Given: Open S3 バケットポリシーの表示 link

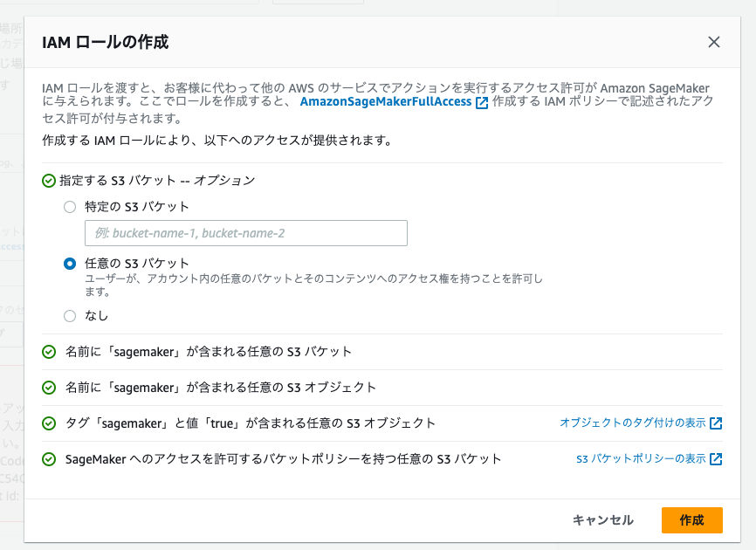Looking at the screenshot, I should (641, 459).
